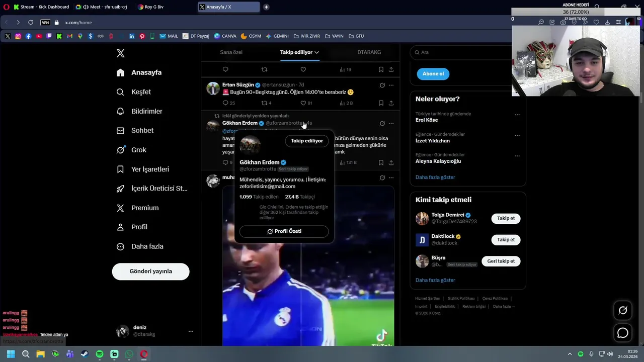Follow Tolga Demirci with Takip et

click(x=506, y=219)
